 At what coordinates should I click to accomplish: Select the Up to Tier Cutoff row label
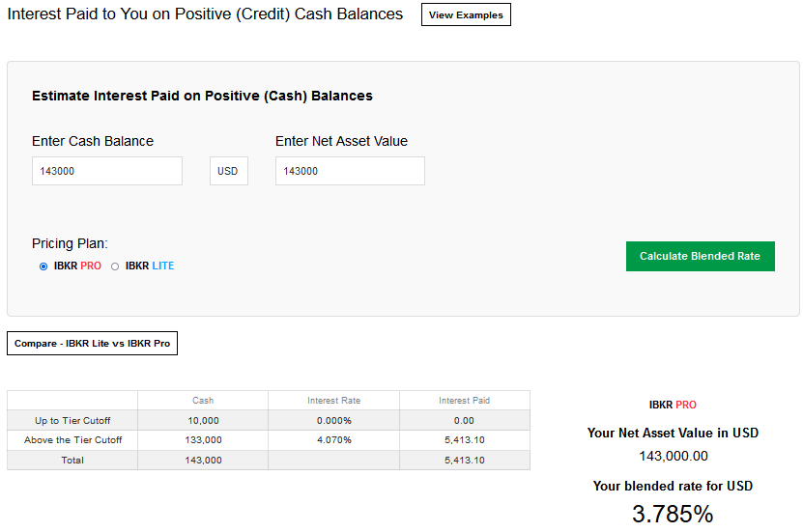pyautogui.click(x=72, y=421)
